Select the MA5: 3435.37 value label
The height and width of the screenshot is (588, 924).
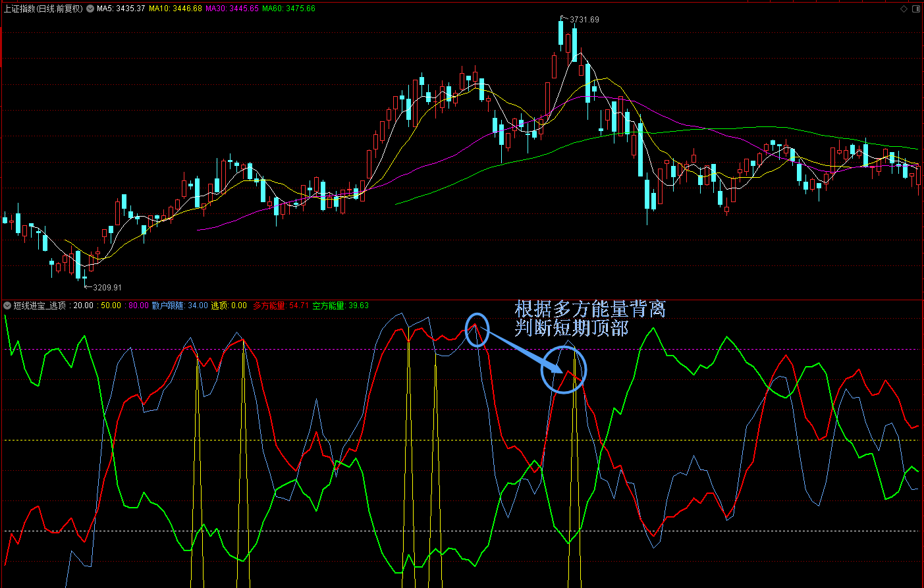(x=121, y=9)
